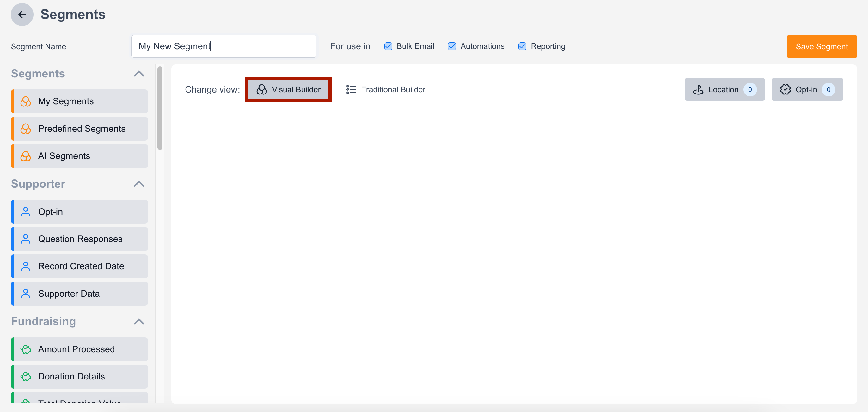Viewport: 868px width, 412px height.
Task: Collapse the Segments section
Action: click(x=138, y=74)
